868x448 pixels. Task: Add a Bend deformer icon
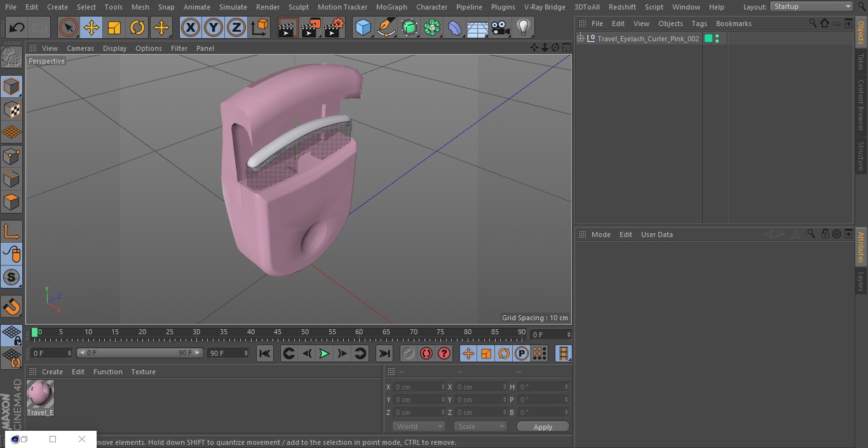coord(455,27)
